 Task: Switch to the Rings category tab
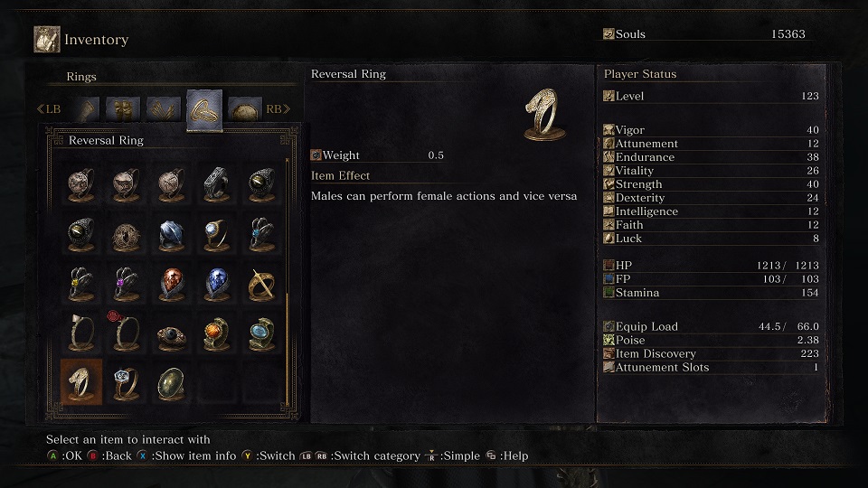click(x=204, y=110)
